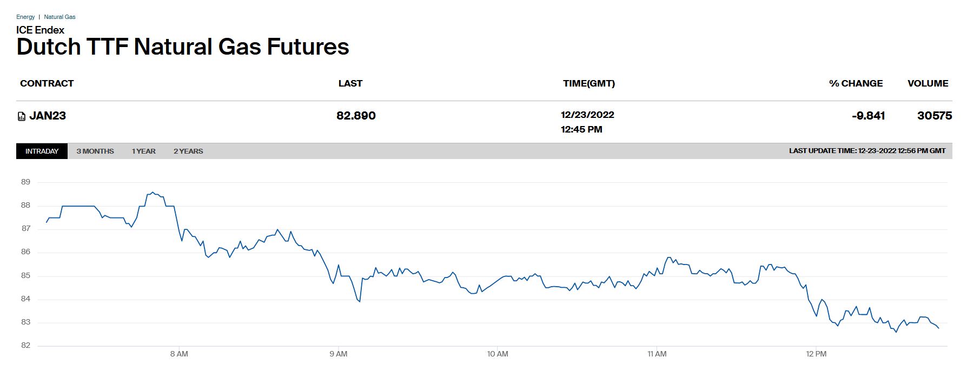Go to the Natural Gas breadcrumb link
The width and height of the screenshot is (980, 370).
tap(59, 17)
